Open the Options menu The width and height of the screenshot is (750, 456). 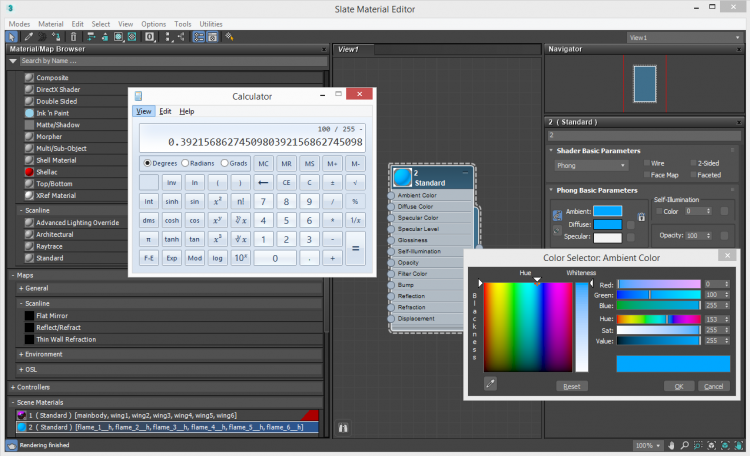click(154, 24)
